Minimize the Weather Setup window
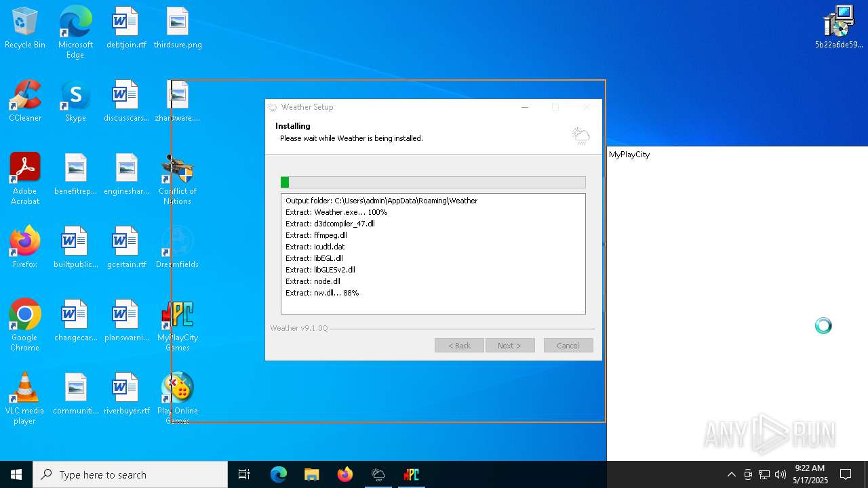The image size is (868, 488). [525, 107]
